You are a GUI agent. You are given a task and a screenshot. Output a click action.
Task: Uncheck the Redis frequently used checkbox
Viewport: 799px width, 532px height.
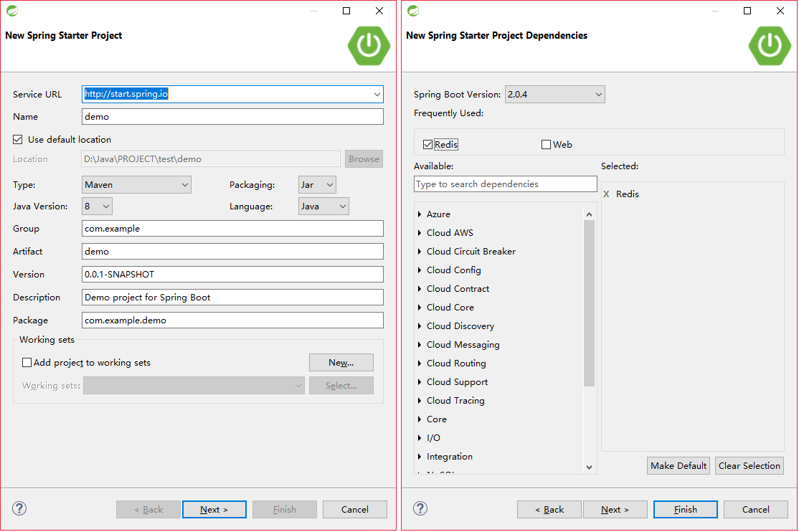tap(428, 145)
